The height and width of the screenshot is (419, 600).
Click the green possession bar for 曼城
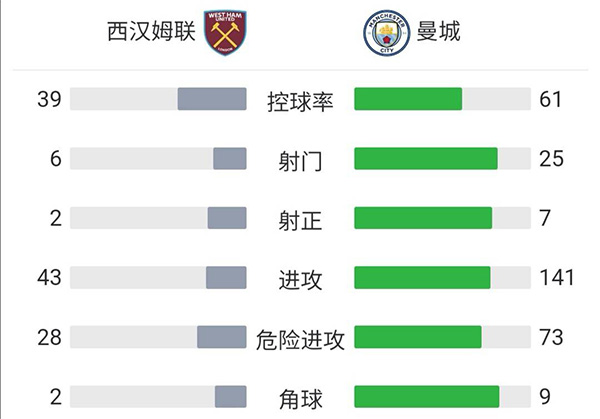click(408, 99)
